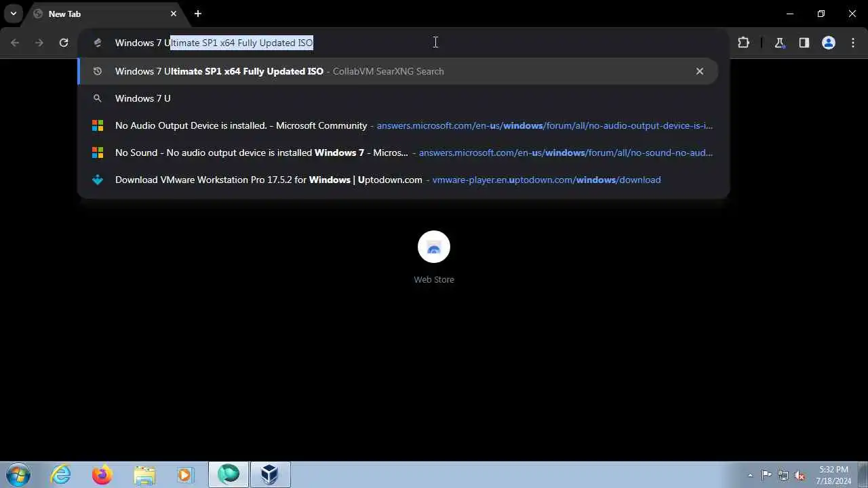
Task: Click the history clock icon in first suggestion
Action: [98, 71]
